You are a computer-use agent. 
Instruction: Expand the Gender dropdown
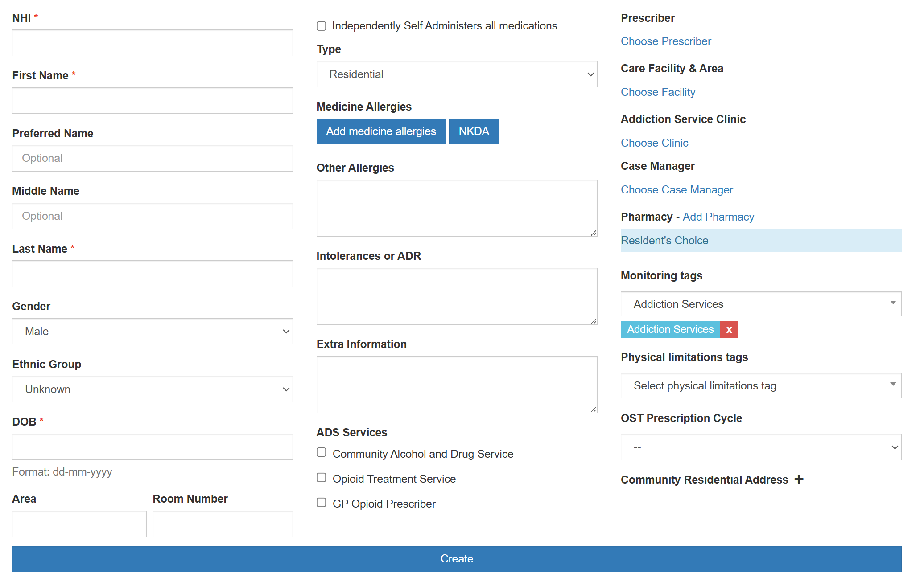[x=152, y=332]
